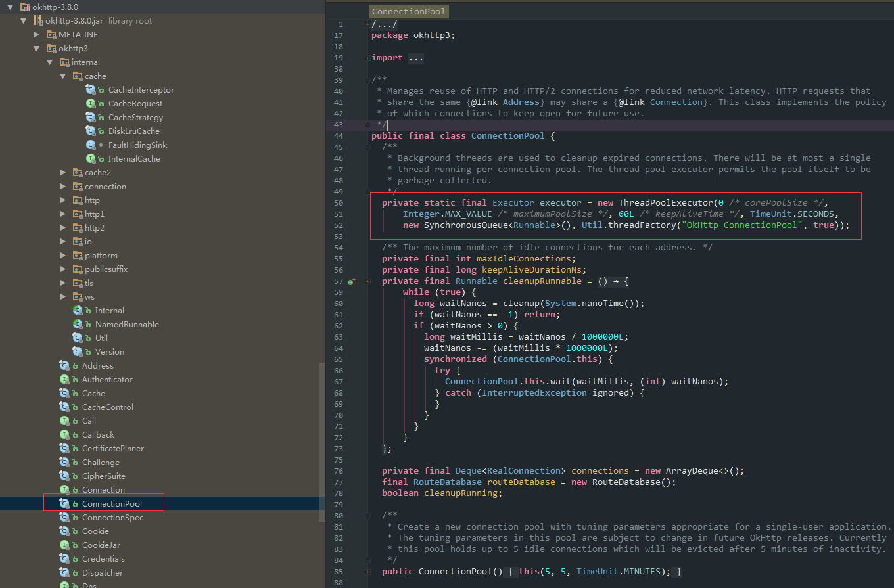The width and height of the screenshot is (894, 588).
Task: Click the CacheControl class icon
Action: click(64, 407)
